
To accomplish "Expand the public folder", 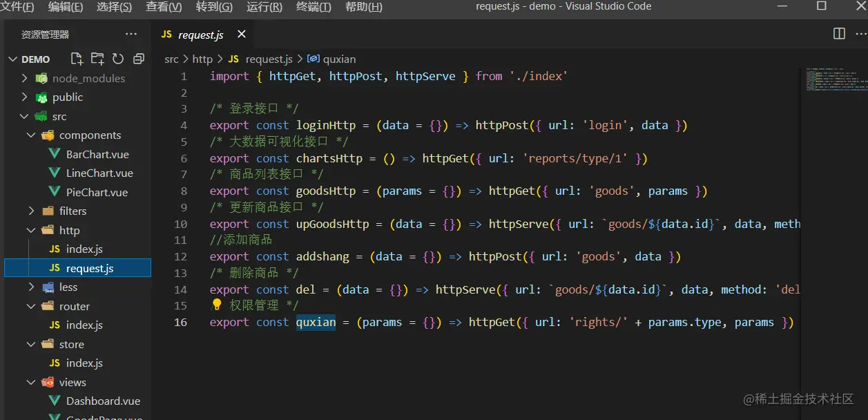I will pyautogui.click(x=25, y=97).
